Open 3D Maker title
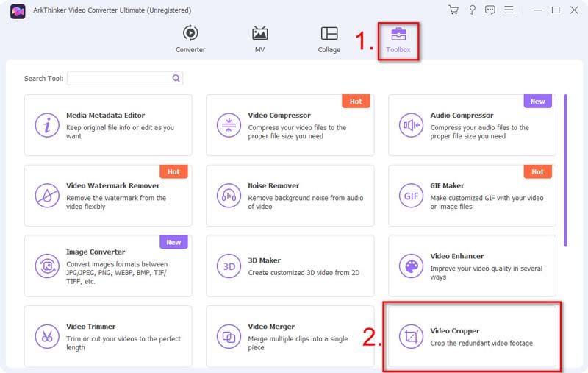Viewport: 588px width, 373px height. click(264, 260)
